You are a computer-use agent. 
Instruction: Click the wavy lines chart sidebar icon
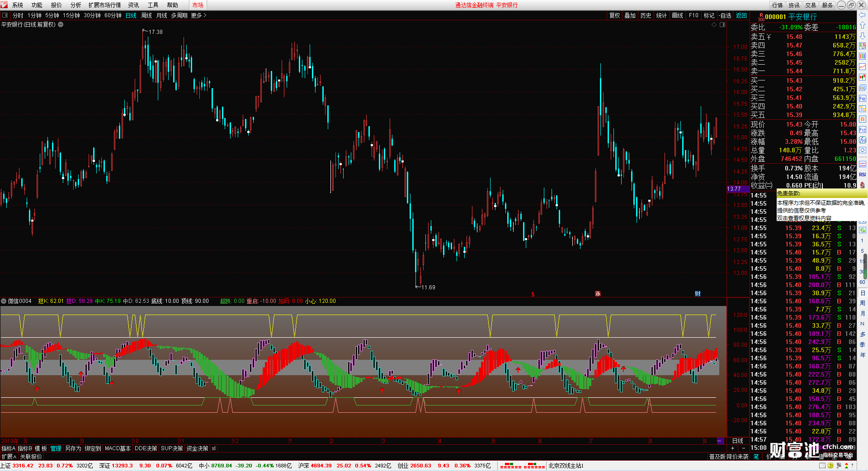pyautogui.click(x=863, y=164)
